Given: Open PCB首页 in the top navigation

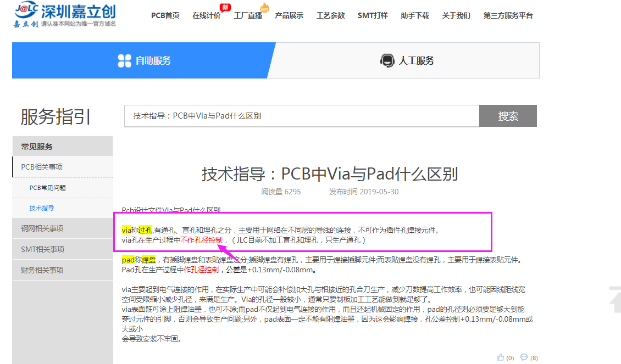Looking at the screenshot, I should click(165, 15).
